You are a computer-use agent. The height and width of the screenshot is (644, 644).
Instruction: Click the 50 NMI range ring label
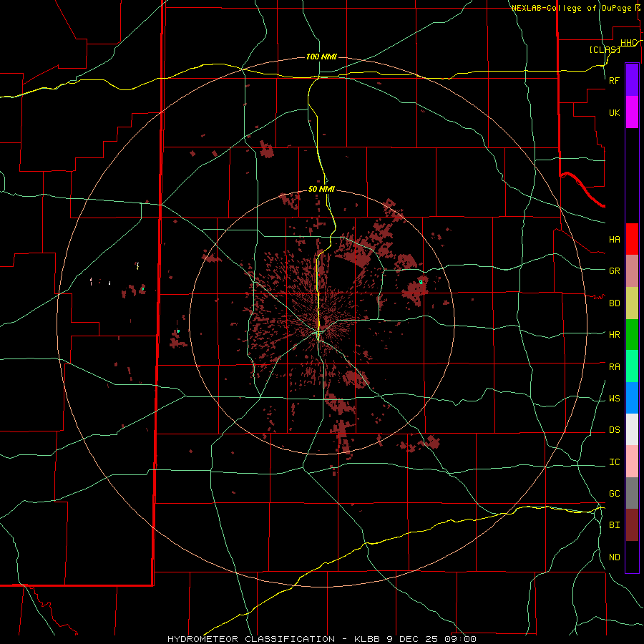click(321, 189)
